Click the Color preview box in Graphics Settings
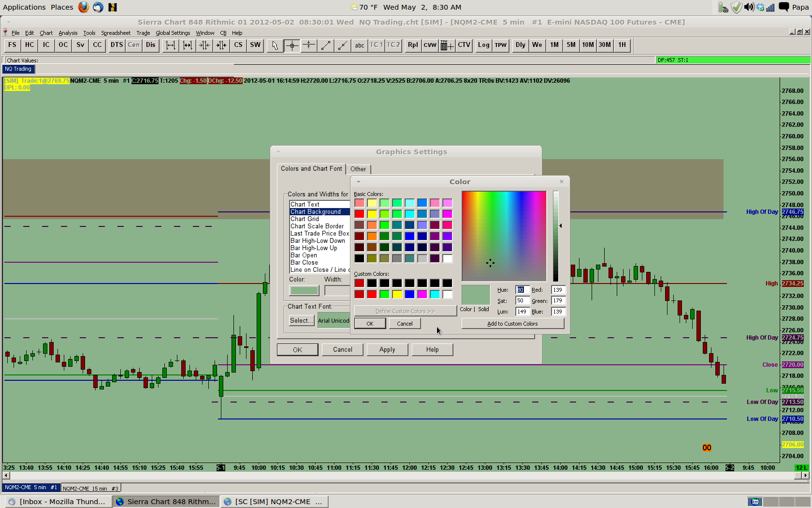This screenshot has width=812, height=508. pos(304,290)
